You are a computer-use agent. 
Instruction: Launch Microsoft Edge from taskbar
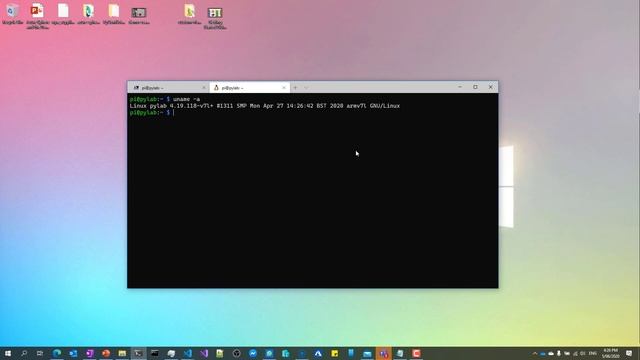(57, 353)
